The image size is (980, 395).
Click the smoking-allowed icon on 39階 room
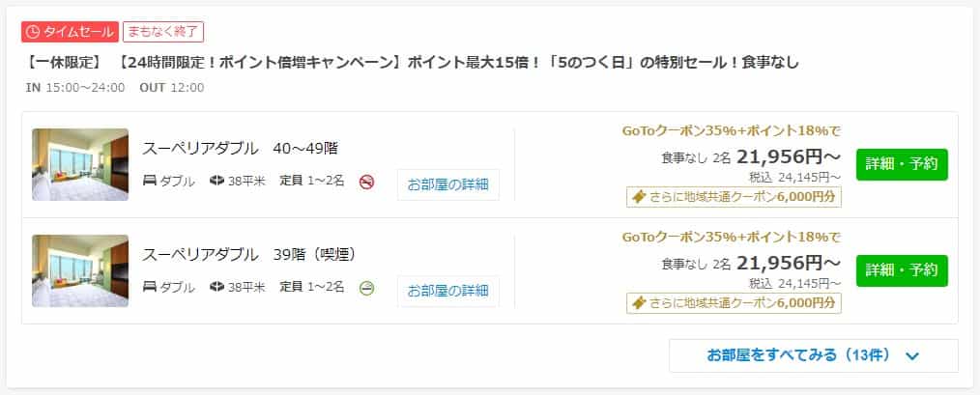pos(367,288)
